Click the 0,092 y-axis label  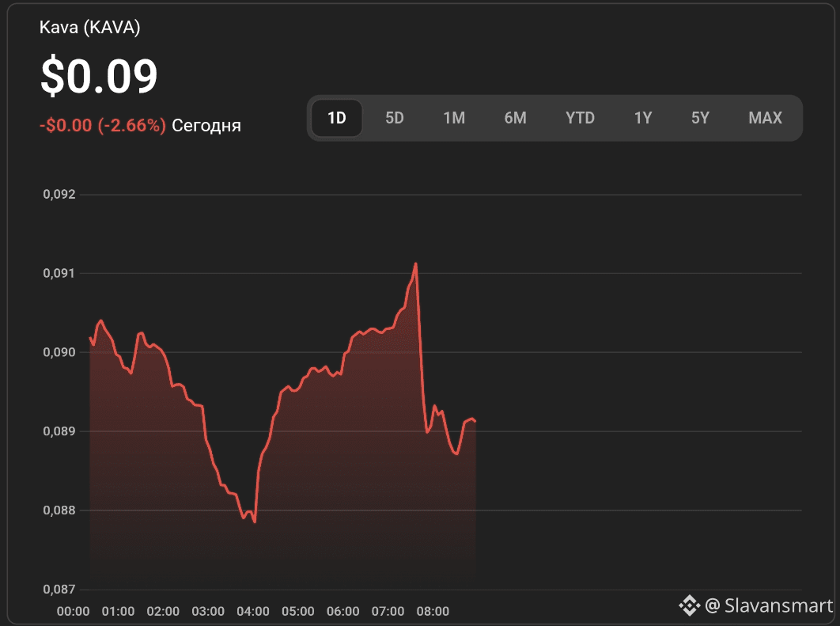click(59, 195)
